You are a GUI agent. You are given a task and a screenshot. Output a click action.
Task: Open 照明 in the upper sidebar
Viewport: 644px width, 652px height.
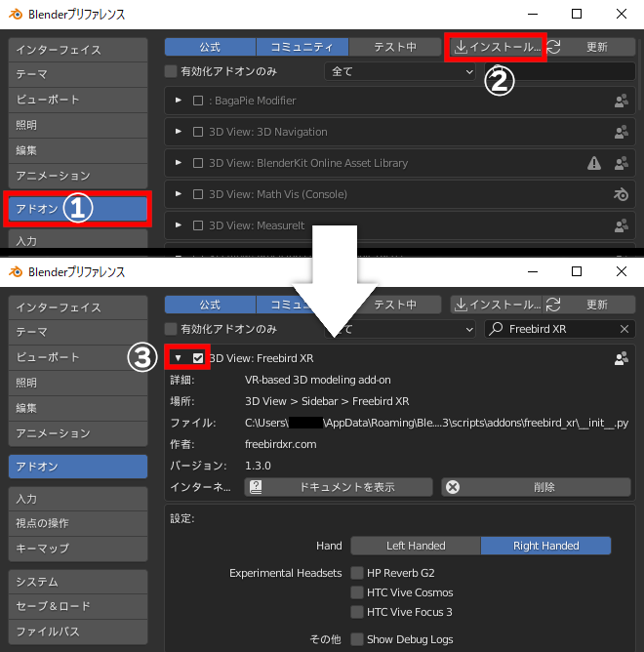tap(78, 125)
